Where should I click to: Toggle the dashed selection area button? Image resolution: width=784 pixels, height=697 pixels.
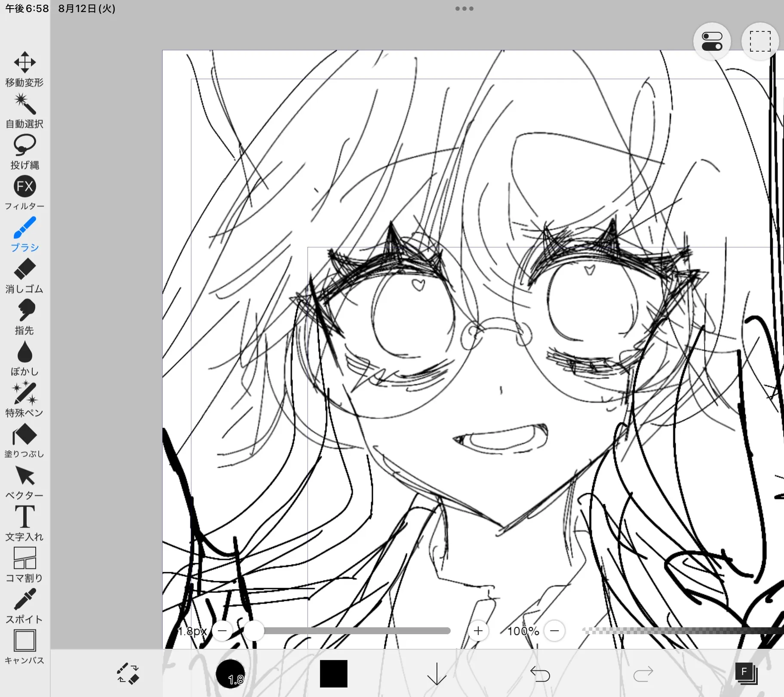pos(760,41)
